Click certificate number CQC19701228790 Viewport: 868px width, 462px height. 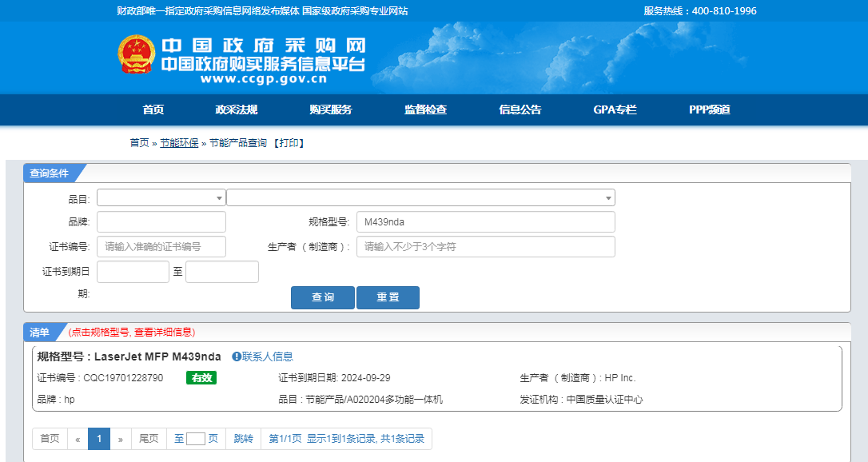pos(123,378)
